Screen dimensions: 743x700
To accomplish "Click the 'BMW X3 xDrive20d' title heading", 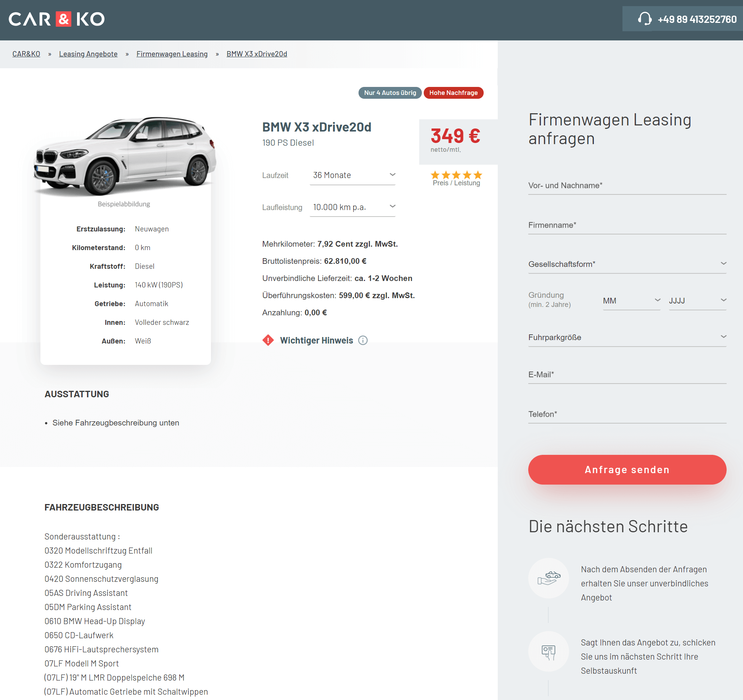I will tap(317, 127).
